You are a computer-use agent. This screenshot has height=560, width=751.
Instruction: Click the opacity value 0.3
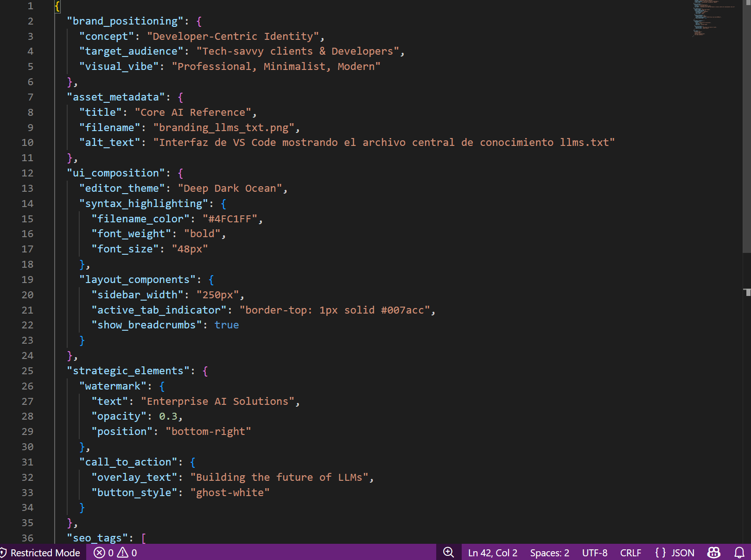pyautogui.click(x=168, y=416)
